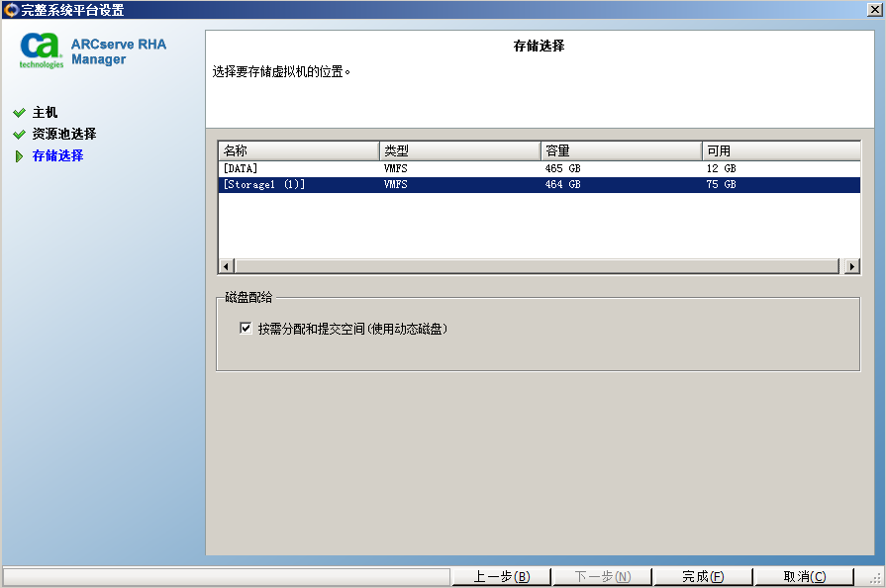Go to the 主机 step
The width and height of the screenshot is (886, 588).
[45, 113]
